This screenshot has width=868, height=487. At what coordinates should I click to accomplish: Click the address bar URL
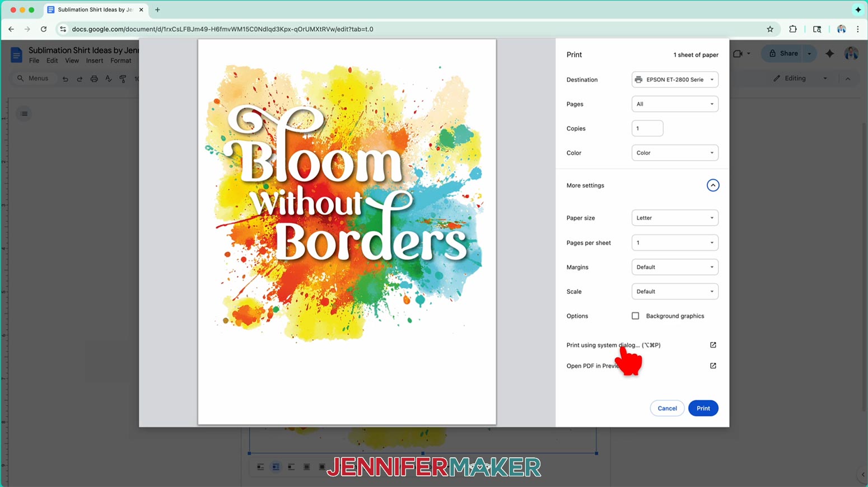click(x=223, y=29)
